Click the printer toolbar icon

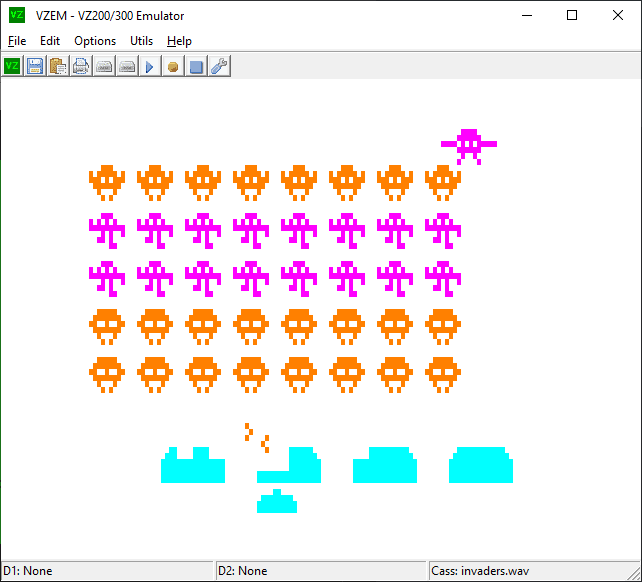point(81,66)
